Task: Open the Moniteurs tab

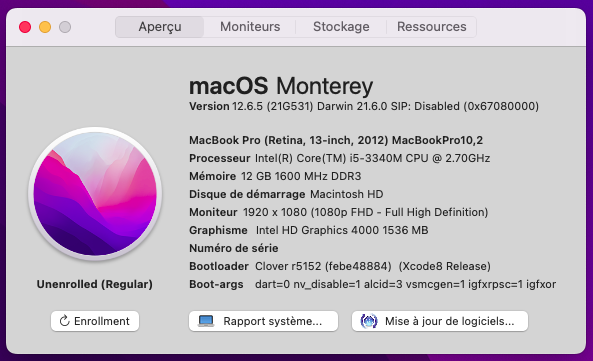Action: (x=250, y=27)
